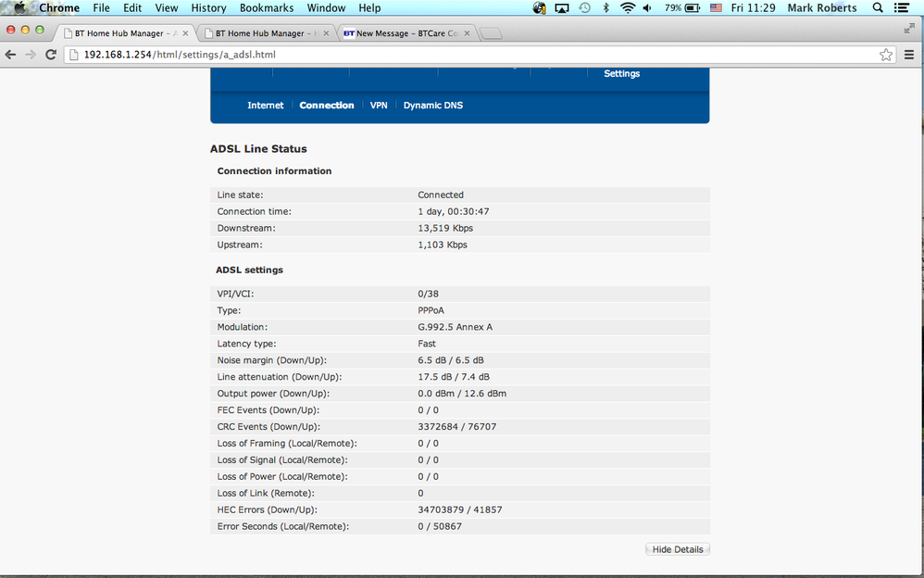Click the Output power value 0.0 dBm / 12.6 dBm
This screenshot has width=924, height=578.
(x=462, y=394)
